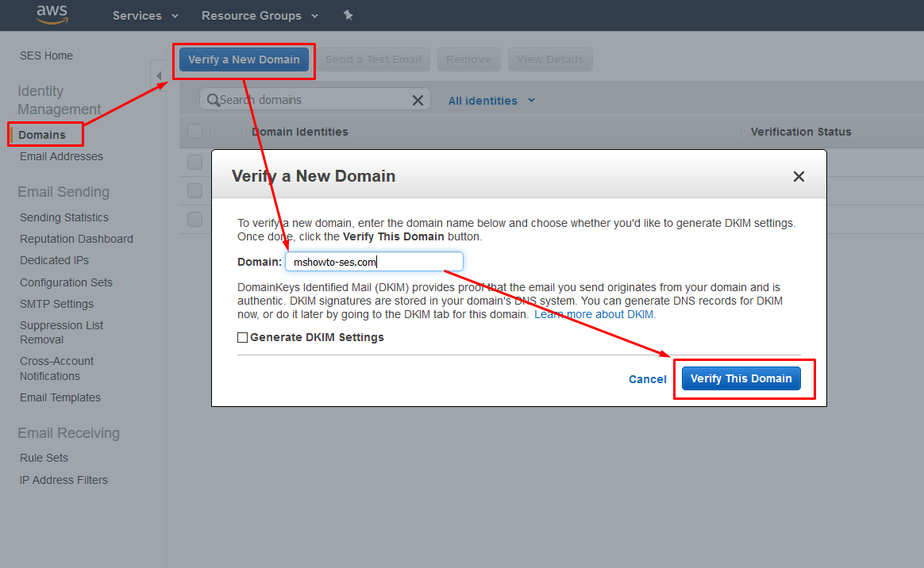Image resolution: width=924 pixels, height=568 pixels.
Task: Open the Services dropdown menu
Action: [x=145, y=16]
